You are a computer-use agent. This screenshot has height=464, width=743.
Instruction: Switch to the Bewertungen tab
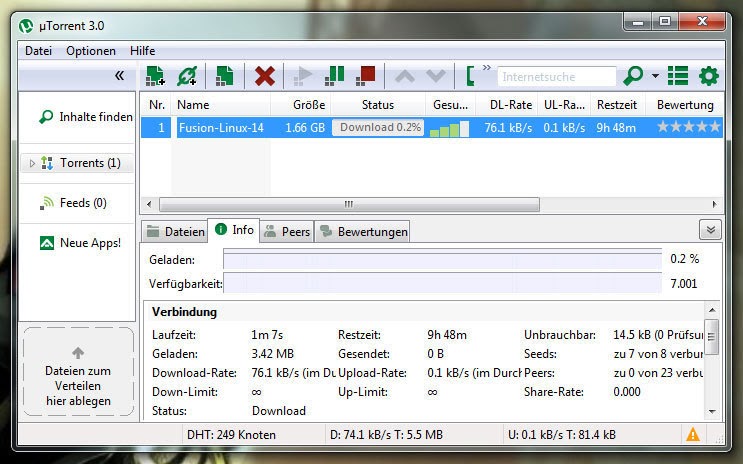pos(362,231)
